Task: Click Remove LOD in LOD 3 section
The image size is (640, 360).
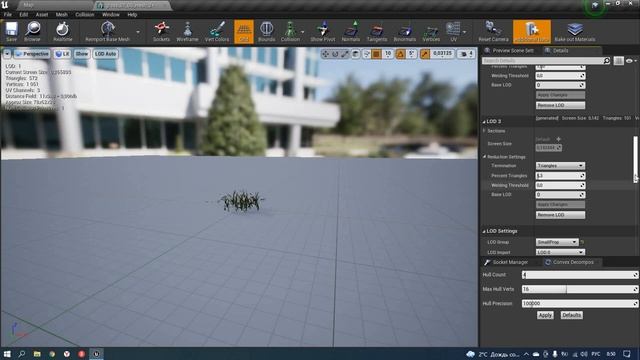Action: pyautogui.click(x=560, y=215)
